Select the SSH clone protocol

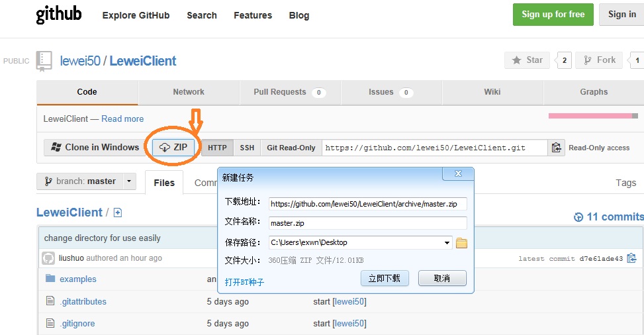(248, 148)
